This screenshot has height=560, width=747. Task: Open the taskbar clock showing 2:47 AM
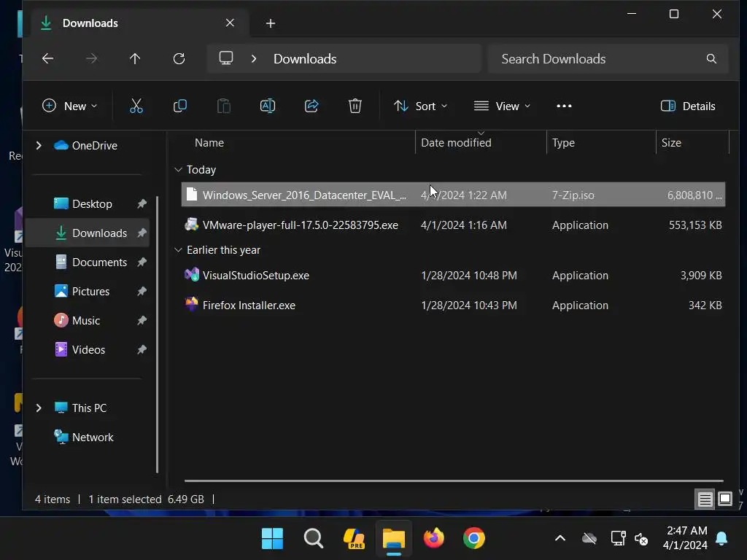click(686, 537)
